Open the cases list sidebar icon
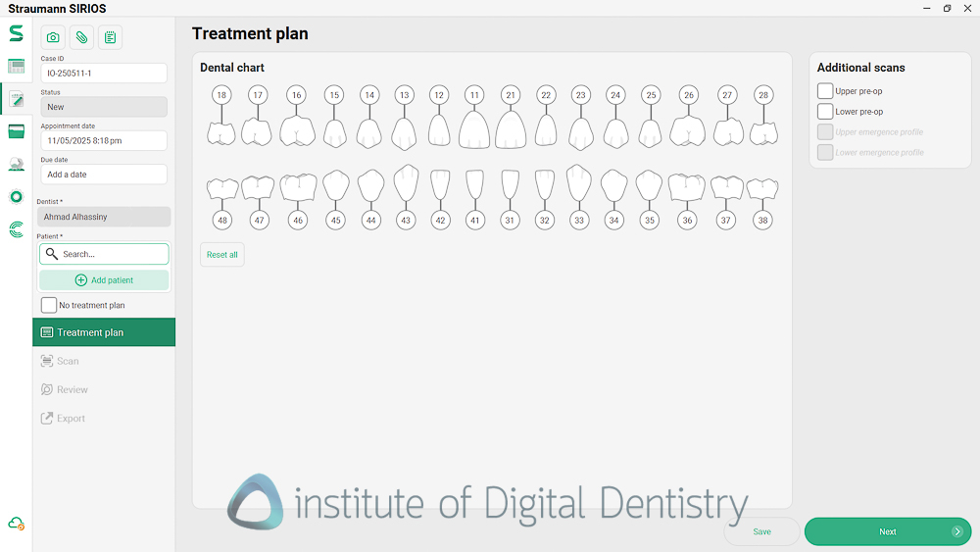Viewport: 980px width, 552px height. pos(16,67)
